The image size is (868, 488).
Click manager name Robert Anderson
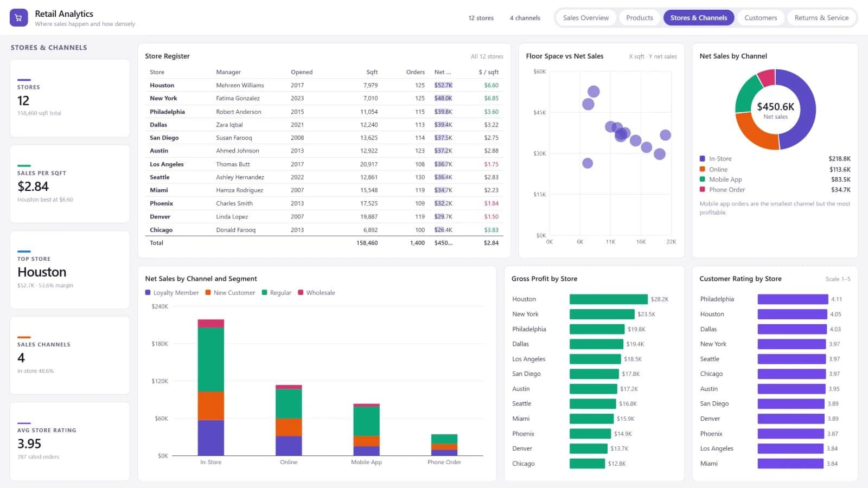pyautogui.click(x=239, y=112)
